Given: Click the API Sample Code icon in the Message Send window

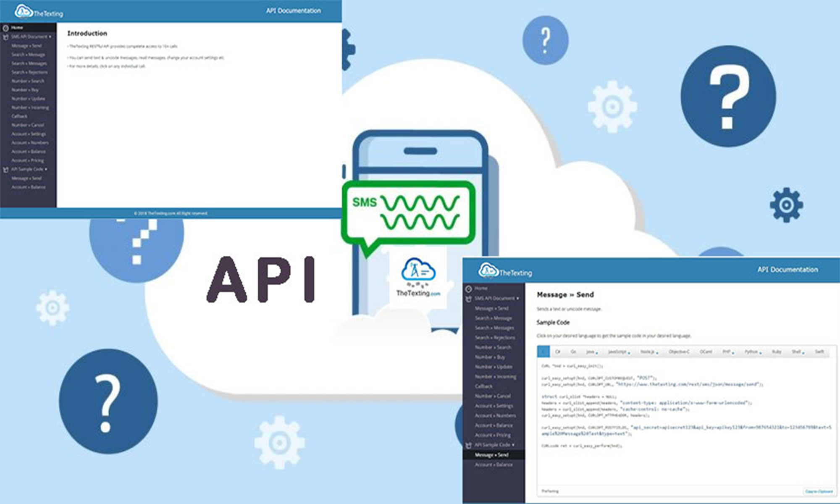Looking at the screenshot, I should point(469,445).
